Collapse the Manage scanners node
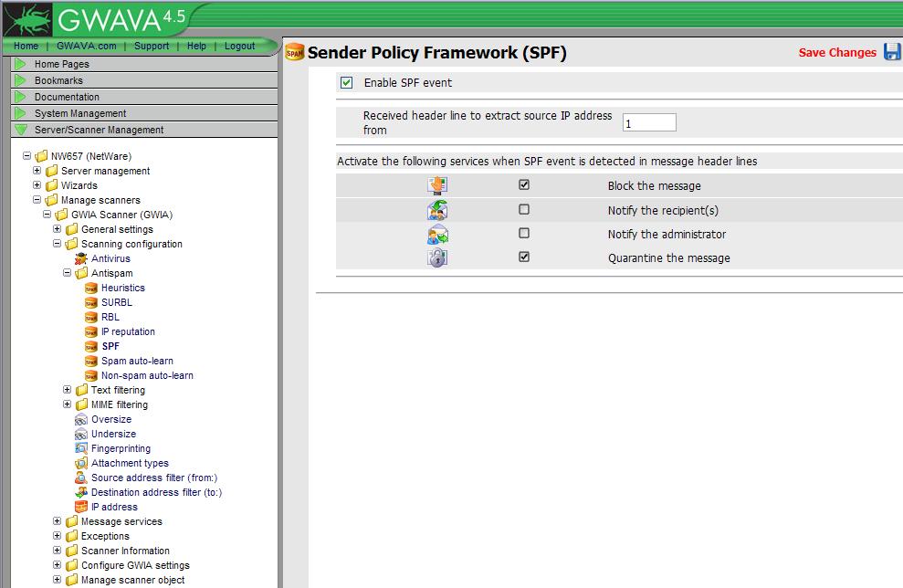Image resolution: width=903 pixels, height=588 pixels. [x=37, y=199]
